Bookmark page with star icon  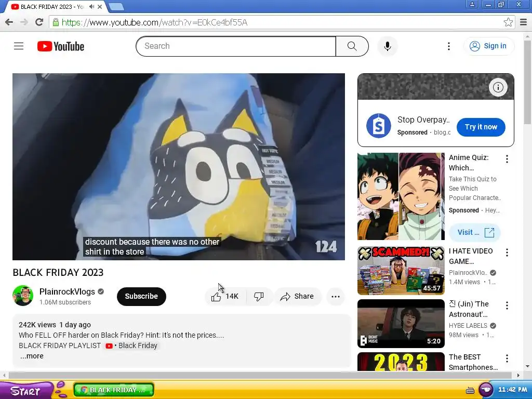(508, 22)
